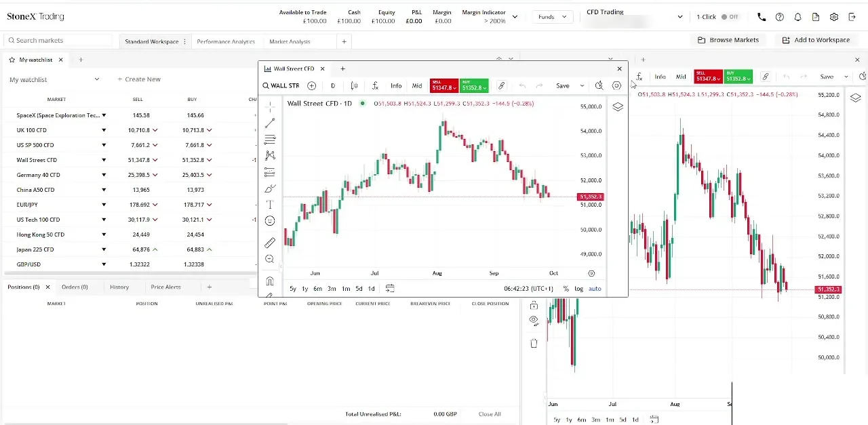The width and height of the screenshot is (868, 425).
Task: Open the forecasting and measurement tools
Action: 270,172
